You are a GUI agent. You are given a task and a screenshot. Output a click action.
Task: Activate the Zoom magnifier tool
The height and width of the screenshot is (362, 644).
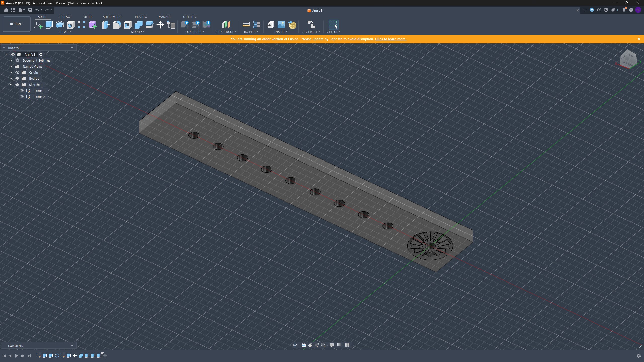tap(317, 345)
